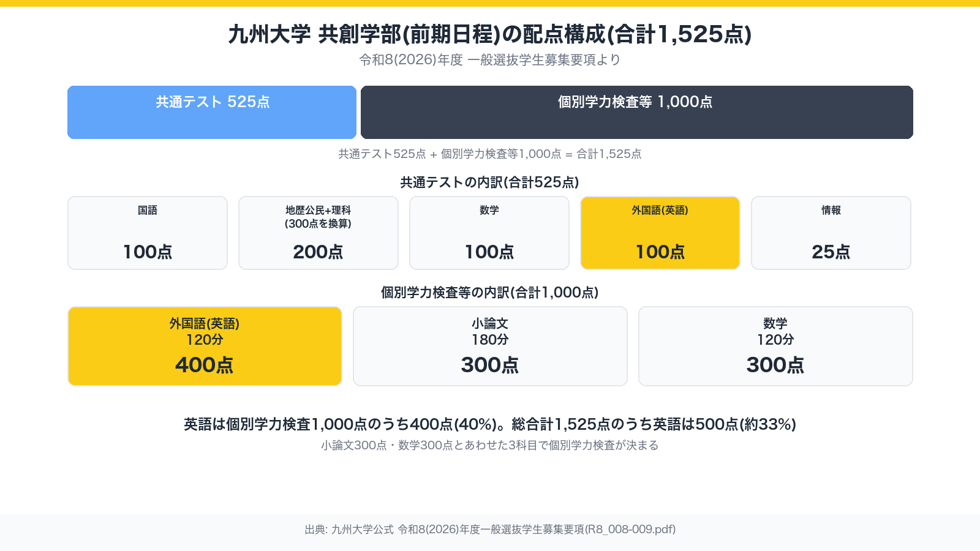
Task: Click the 小論文 180分 label
Action: tap(490, 331)
